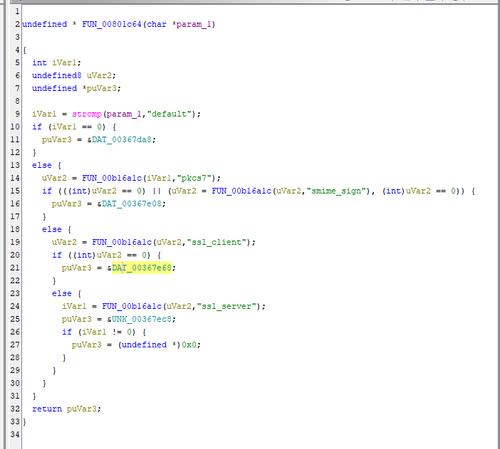Click the highlighted DAT_00367e68 reference
Viewport: 500px width, 449px height.
click(142, 268)
